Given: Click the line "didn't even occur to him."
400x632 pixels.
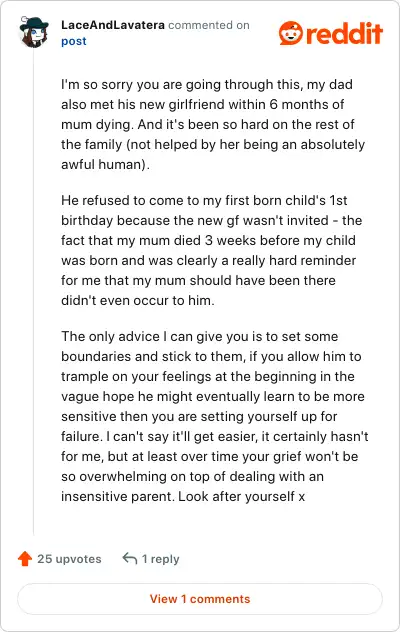Looking at the screenshot, I should point(138,300).
